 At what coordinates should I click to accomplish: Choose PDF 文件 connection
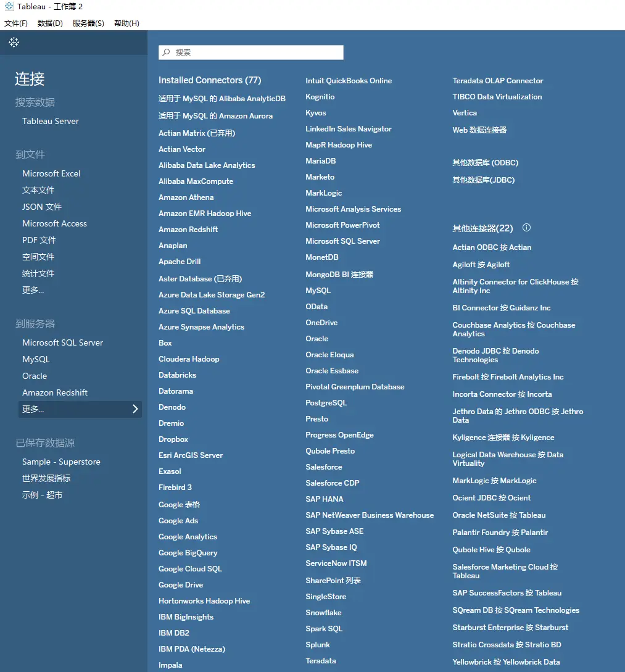39,241
